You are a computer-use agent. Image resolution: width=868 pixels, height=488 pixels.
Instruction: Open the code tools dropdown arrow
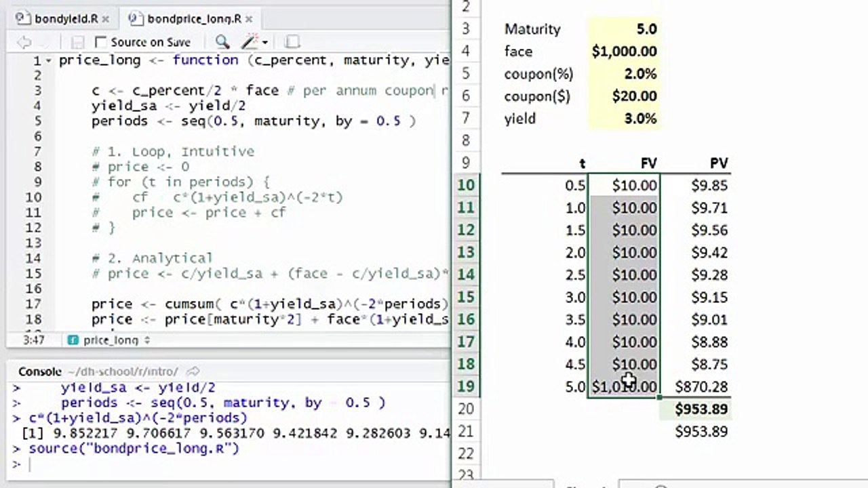(x=264, y=43)
